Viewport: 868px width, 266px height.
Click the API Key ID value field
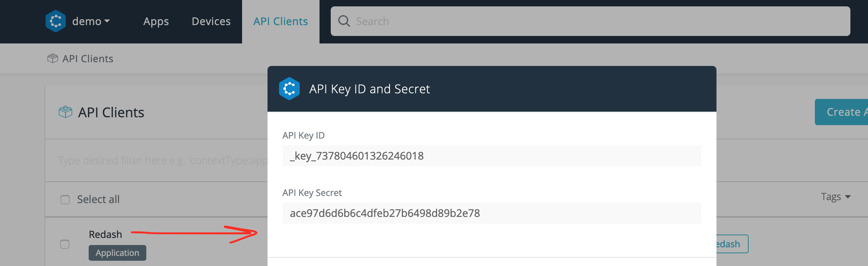pyautogui.click(x=492, y=156)
